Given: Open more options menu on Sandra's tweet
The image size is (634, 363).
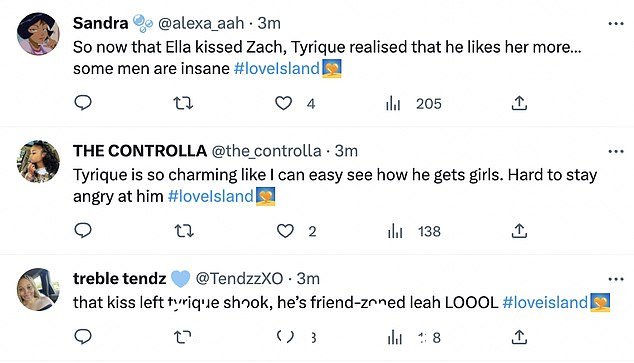Looking at the screenshot, I should pos(616,24).
